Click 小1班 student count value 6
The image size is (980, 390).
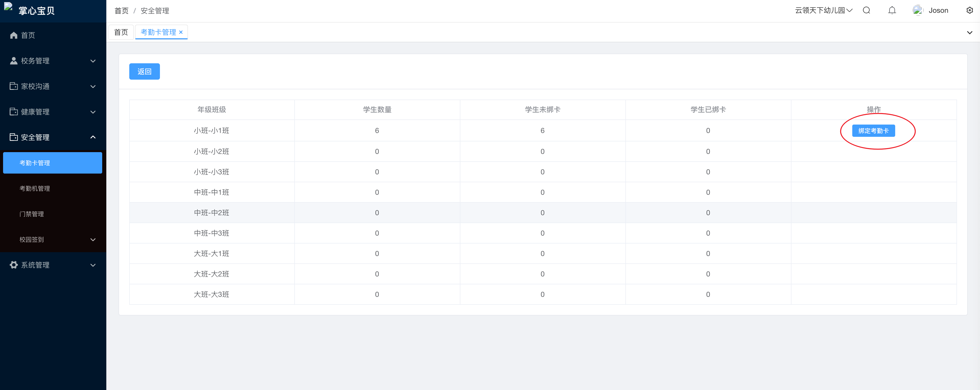coord(377,130)
